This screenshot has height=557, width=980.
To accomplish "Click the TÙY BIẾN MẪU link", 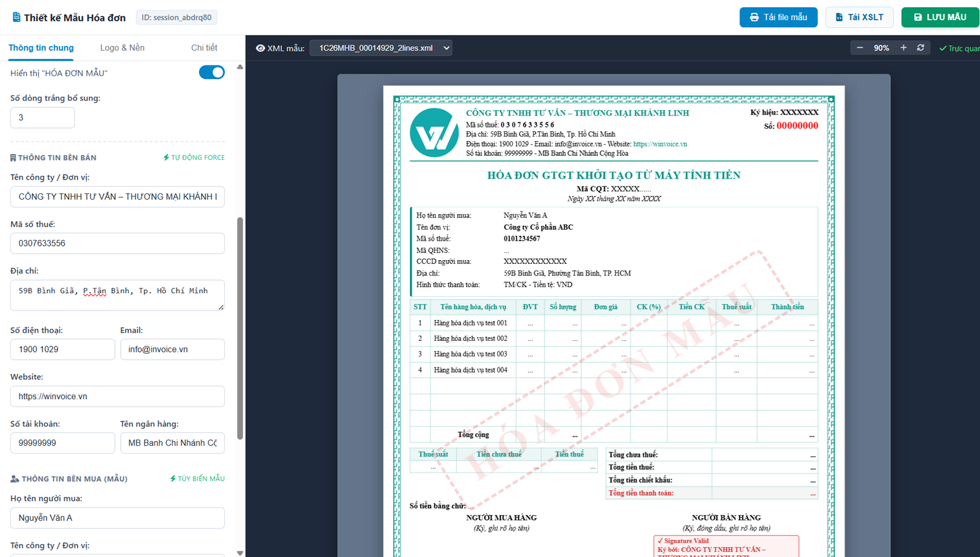I will point(197,479).
